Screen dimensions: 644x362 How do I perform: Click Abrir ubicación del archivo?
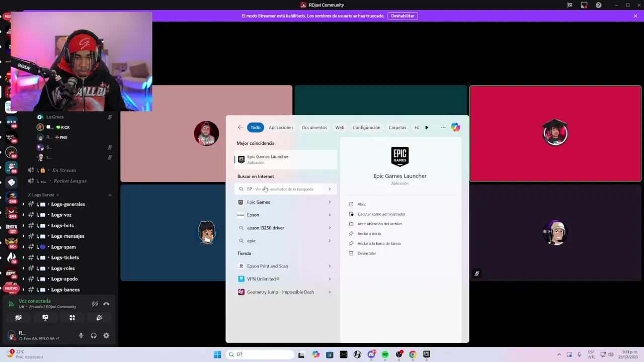[379, 224]
